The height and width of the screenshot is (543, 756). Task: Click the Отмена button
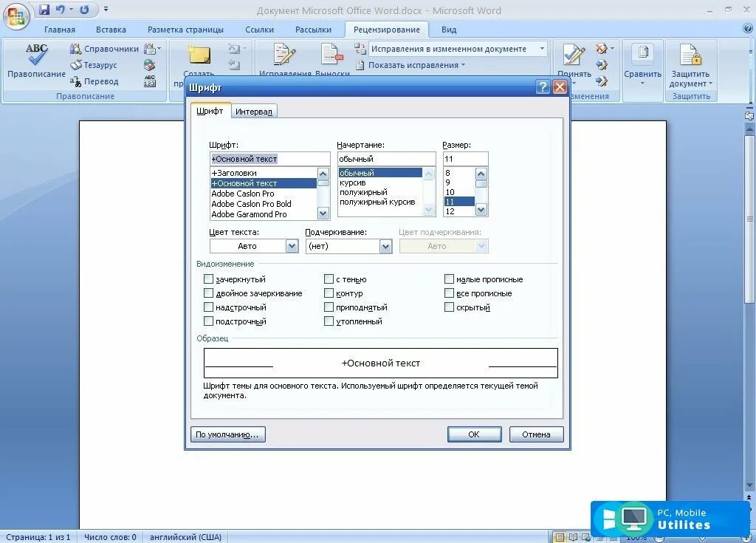pyautogui.click(x=536, y=434)
